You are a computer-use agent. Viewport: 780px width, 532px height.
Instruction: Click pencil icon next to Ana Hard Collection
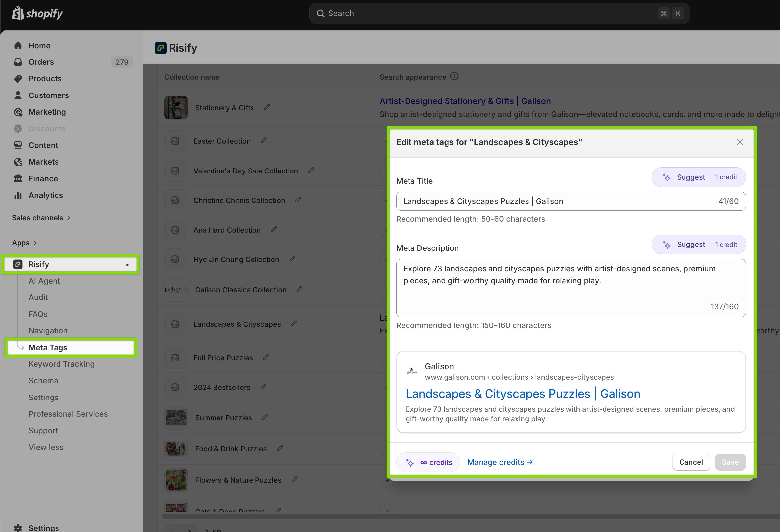tap(274, 229)
